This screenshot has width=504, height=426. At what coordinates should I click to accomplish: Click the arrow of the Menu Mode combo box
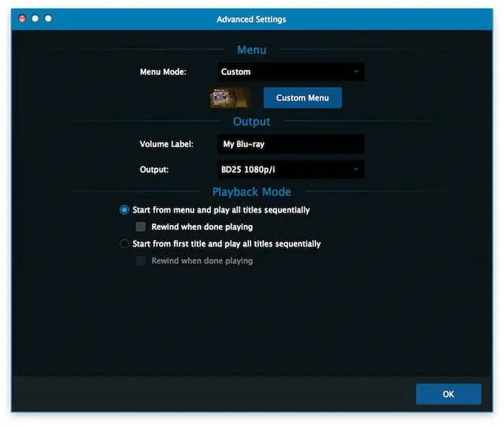(x=356, y=72)
